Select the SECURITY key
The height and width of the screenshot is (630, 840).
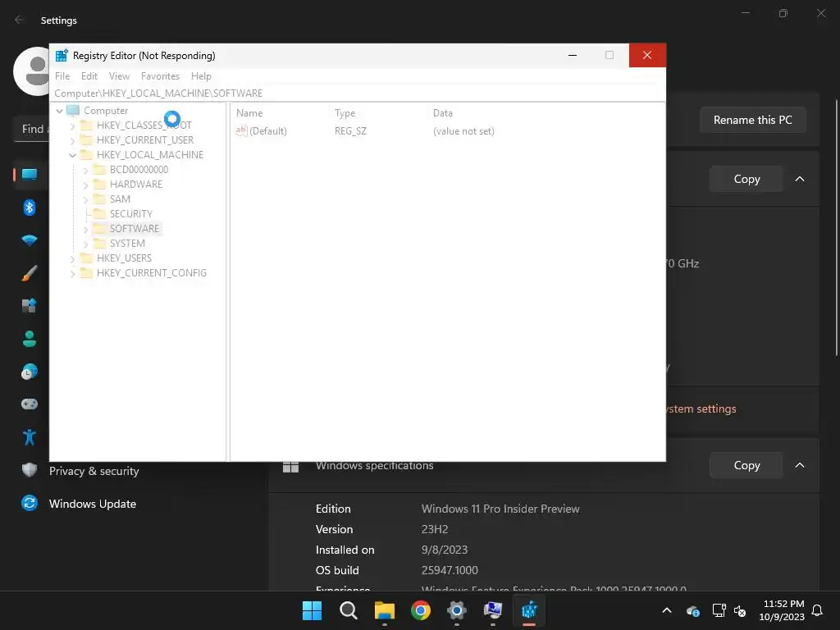click(130, 214)
